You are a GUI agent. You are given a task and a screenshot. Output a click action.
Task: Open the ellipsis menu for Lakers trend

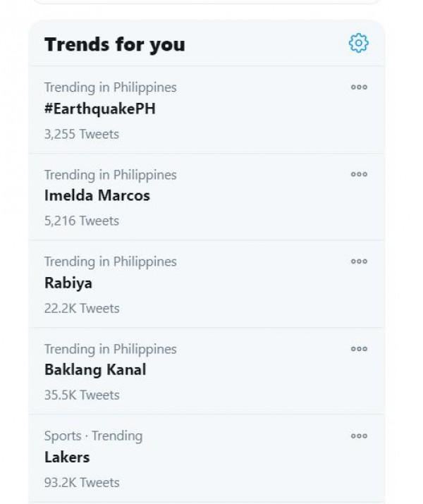click(x=359, y=436)
